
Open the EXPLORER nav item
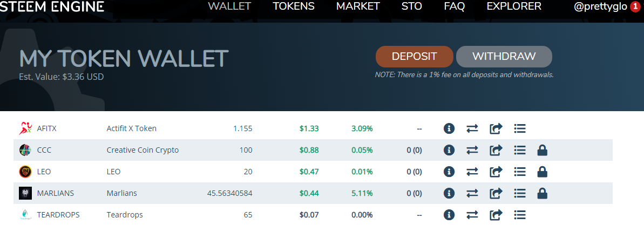(514, 6)
